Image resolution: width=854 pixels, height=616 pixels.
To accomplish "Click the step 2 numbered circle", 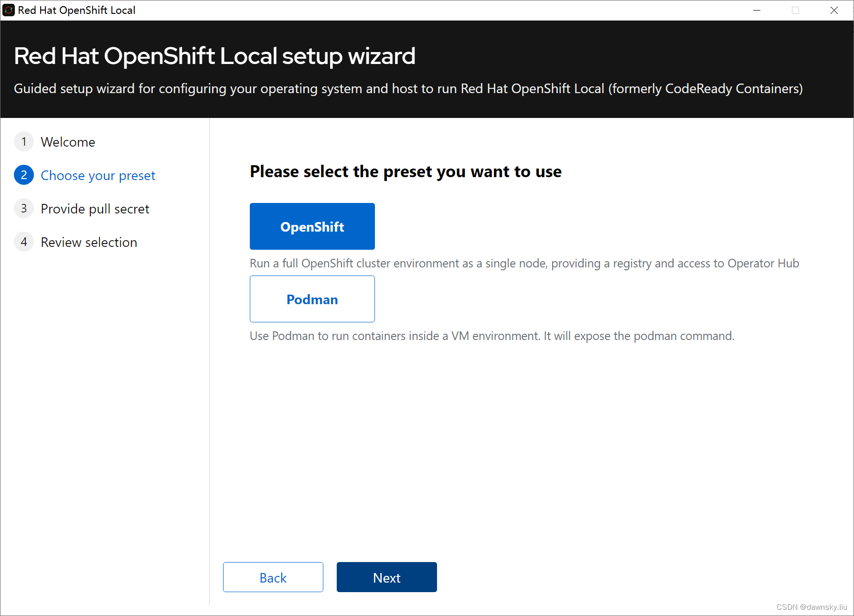I will [24, 175].
